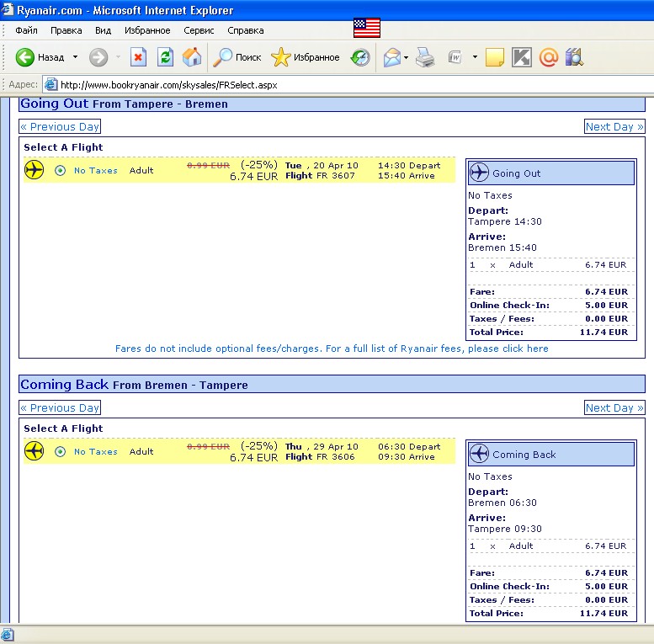The image size is (654, 644).
Task: Open the Сервис menu
Action: coord(199,30)
